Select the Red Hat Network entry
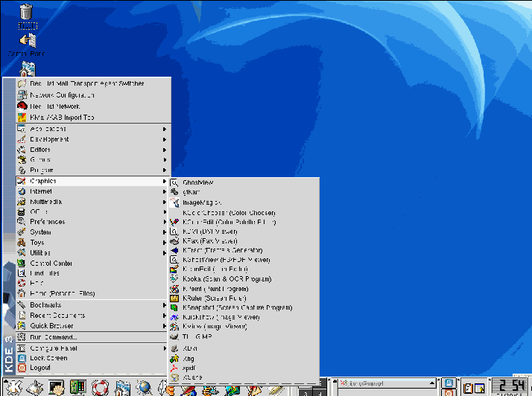 click(93, 106)
